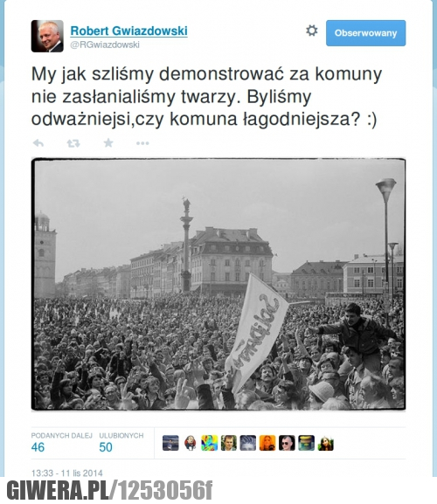Click the @RGwiazdowski handle
This screenshot has width=437, height=504.
(x=105, y=45)
